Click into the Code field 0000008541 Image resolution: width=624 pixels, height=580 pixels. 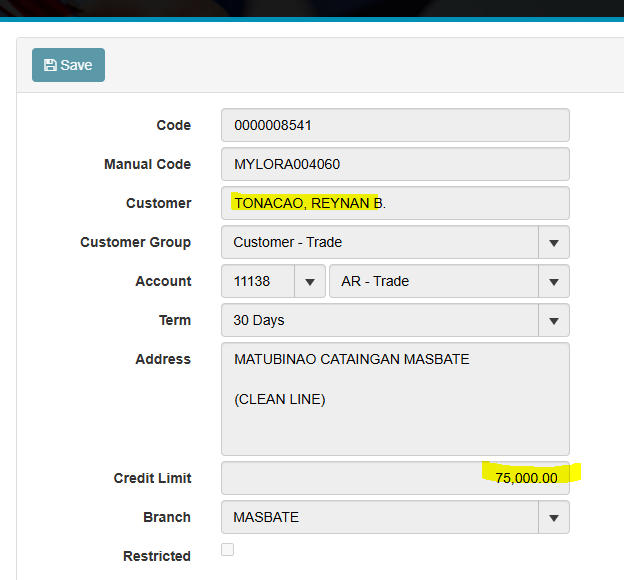point(395,125)
